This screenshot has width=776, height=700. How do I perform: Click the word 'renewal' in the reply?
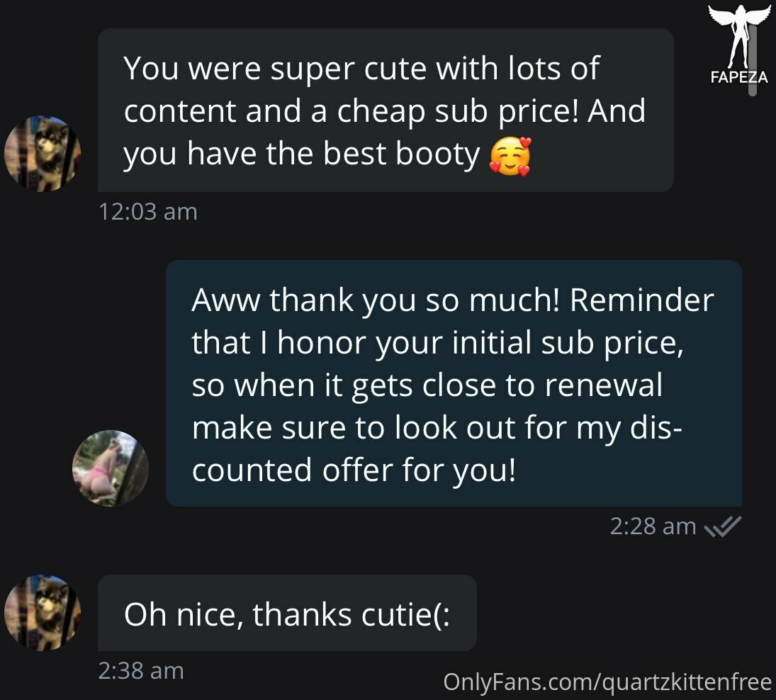603,385
